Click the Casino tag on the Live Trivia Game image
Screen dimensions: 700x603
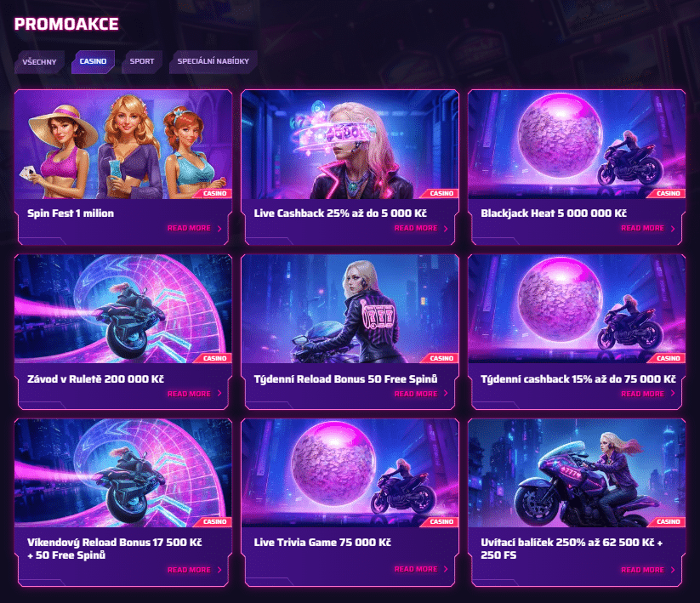point(441,521)
